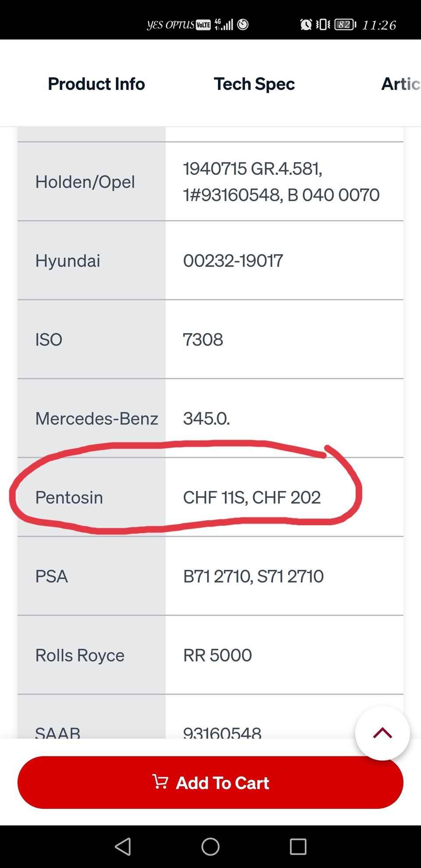Tap the CHF 11S, CHF 202 value

[x=252, y=498]
